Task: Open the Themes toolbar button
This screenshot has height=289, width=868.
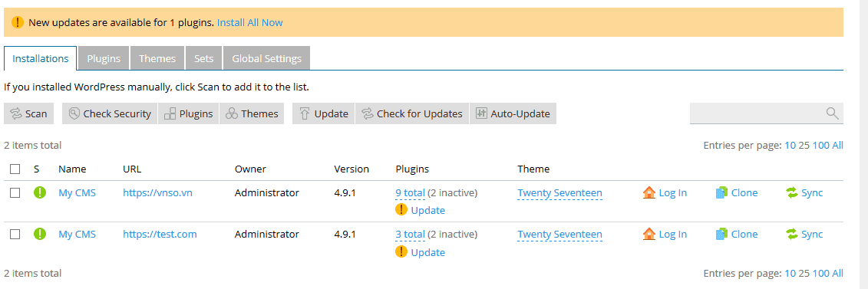Action: [252, 113]
